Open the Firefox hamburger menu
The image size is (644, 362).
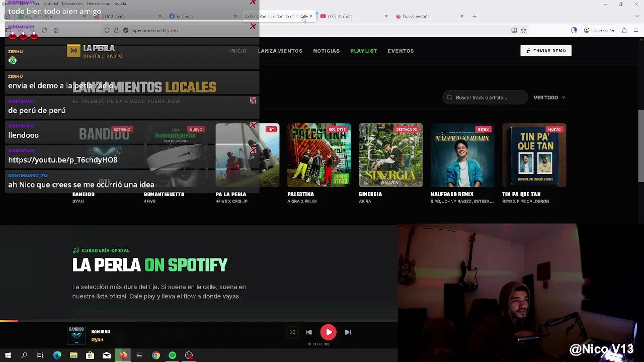click(636, 30)
